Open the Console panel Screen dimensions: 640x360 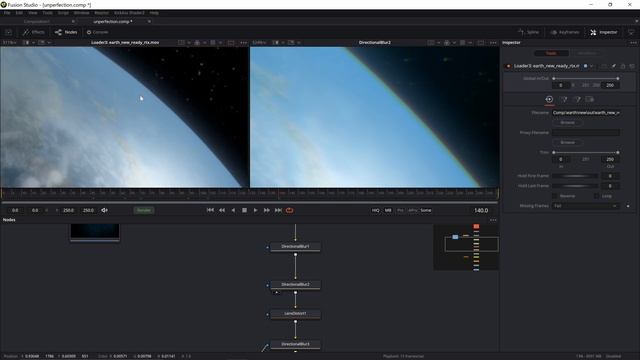97,32
